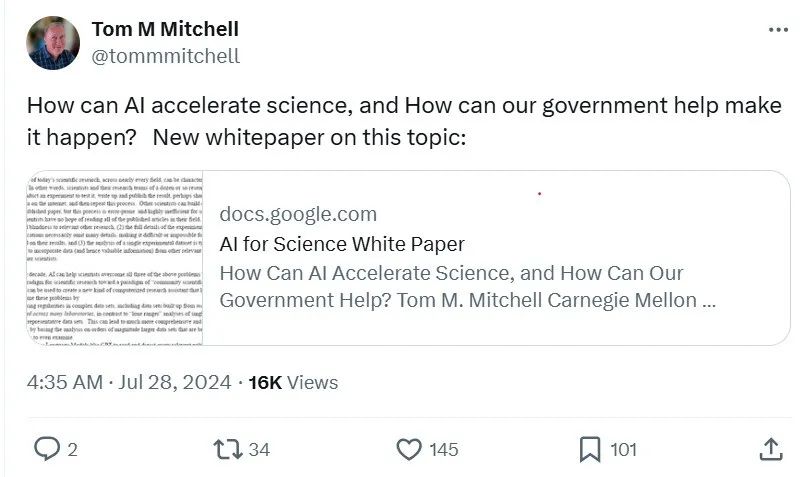Click the share upload icon
This screenshot has height=477, width=805.
(771, 449)
